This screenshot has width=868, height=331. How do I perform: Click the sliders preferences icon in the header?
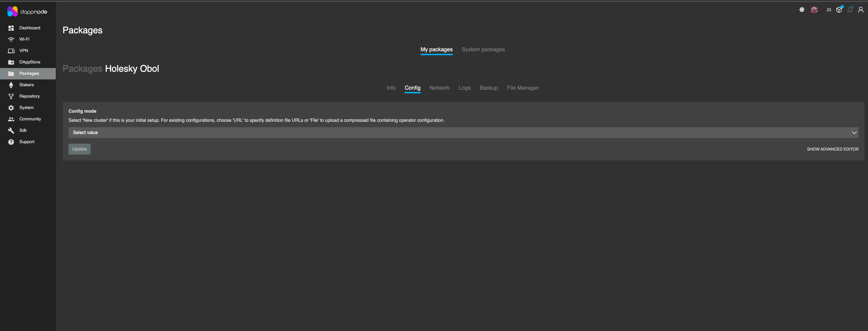(828, 10)
